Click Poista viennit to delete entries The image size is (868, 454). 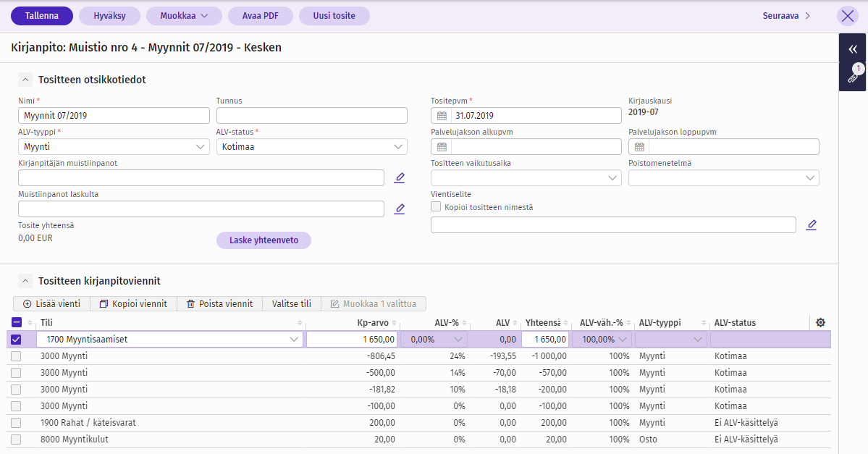coord(220,303)
